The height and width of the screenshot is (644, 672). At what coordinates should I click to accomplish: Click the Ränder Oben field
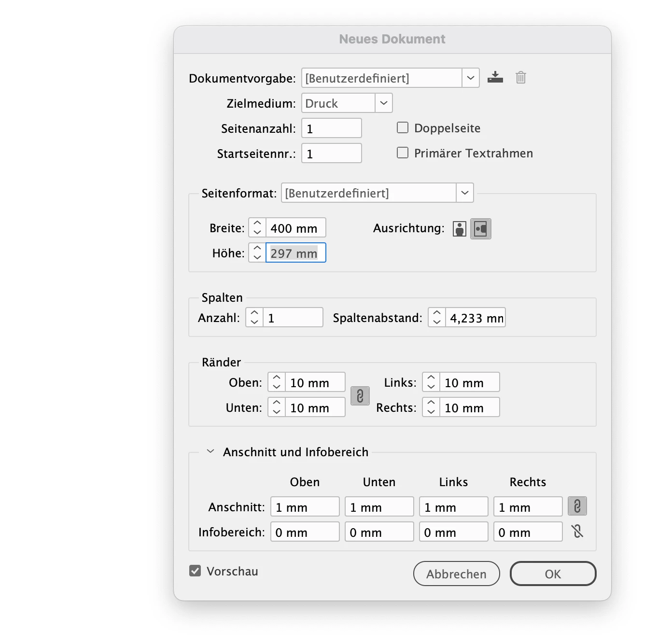[315, 382]
